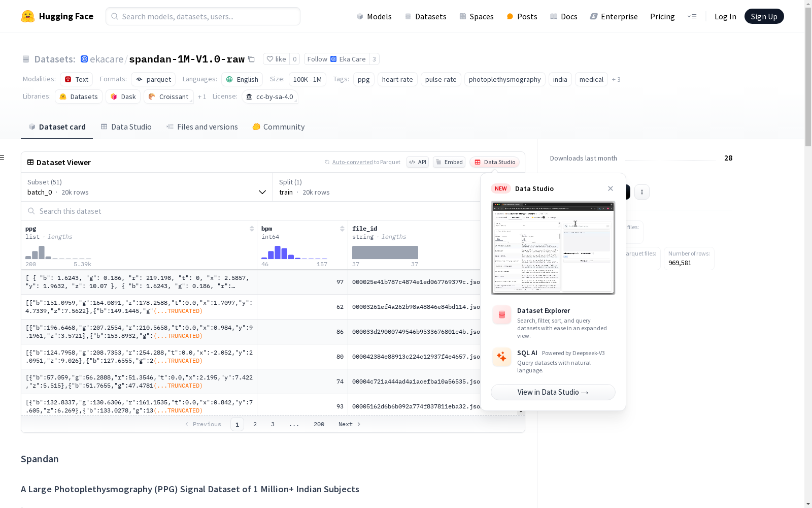812x508 pixels.
Task: Open the Models menu item
Action: coord(374,16)
